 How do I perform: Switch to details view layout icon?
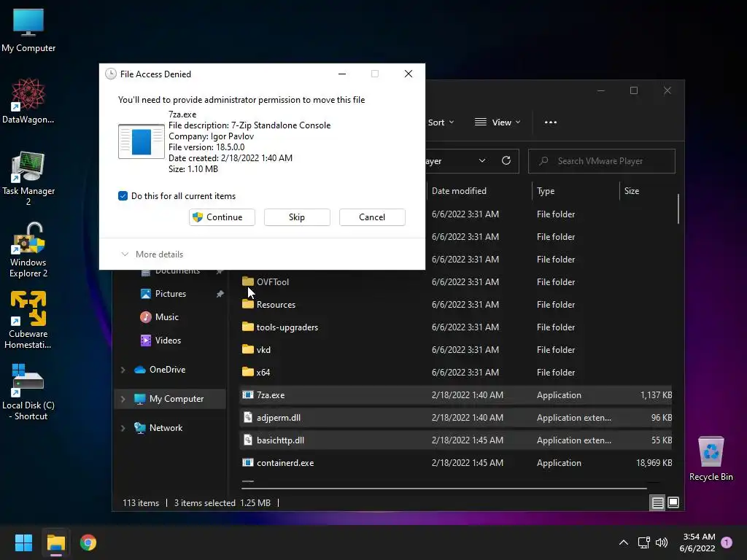[x=657, y=502]
